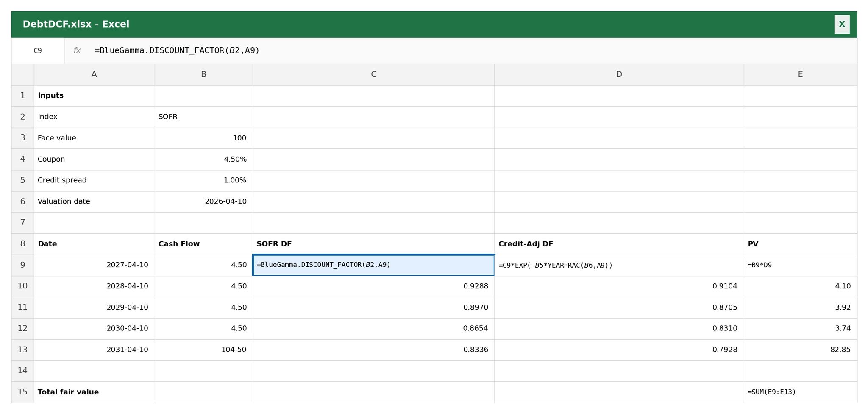Image resolution: width=868 pixels, height=414 pixels.
Task: Select the 0.8970 discount factor cell
Action: pos(374,308)
